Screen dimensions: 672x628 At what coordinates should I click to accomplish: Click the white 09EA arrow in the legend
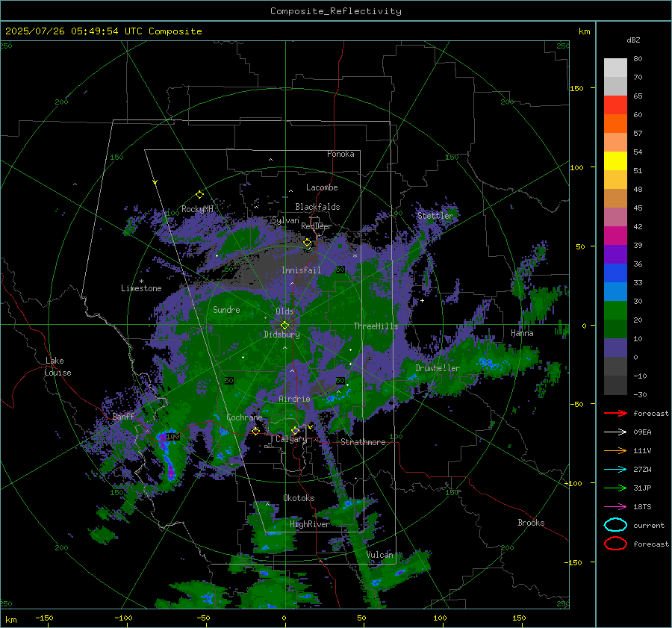tap(615, 432)
